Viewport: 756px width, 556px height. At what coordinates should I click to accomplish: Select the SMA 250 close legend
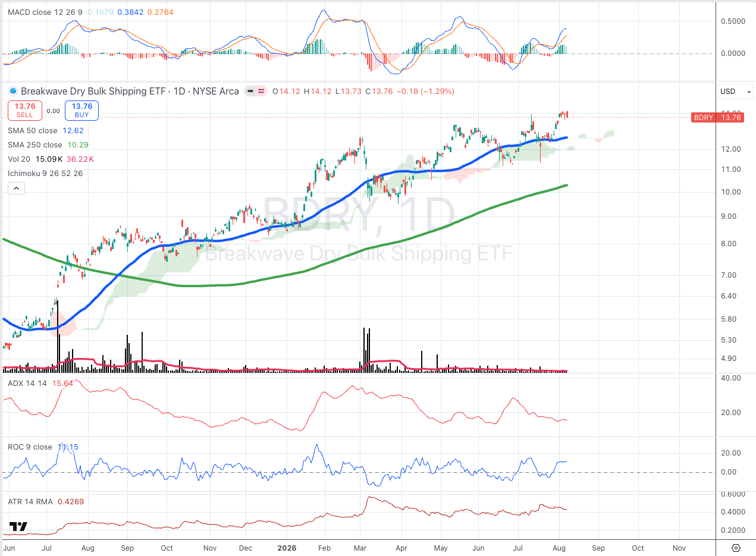(x=35, y=145)
